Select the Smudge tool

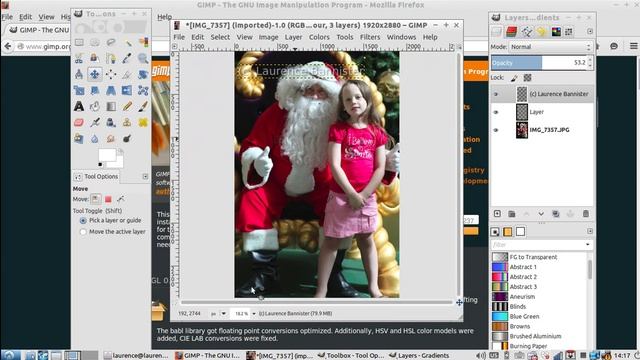pos(111,138)
